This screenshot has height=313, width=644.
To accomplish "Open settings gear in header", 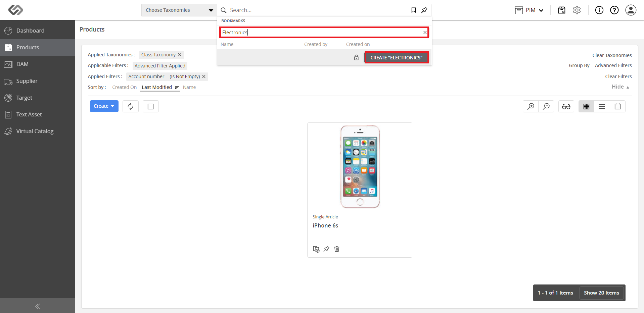I will (577, 10).
